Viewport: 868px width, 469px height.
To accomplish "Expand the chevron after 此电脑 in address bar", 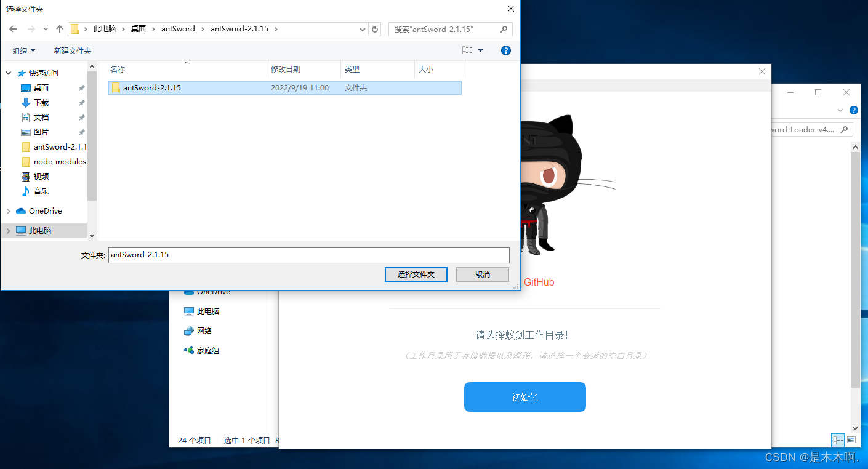I will coord(123,29).
